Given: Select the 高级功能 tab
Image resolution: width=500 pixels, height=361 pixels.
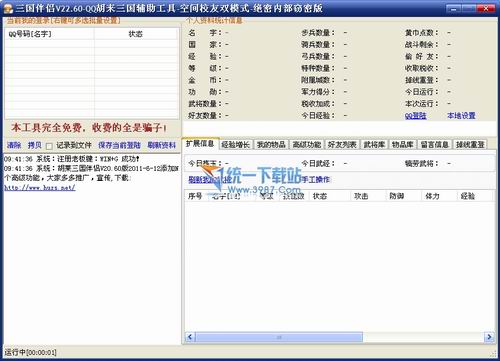Looking at the screenshot, I should pos(307,145).
